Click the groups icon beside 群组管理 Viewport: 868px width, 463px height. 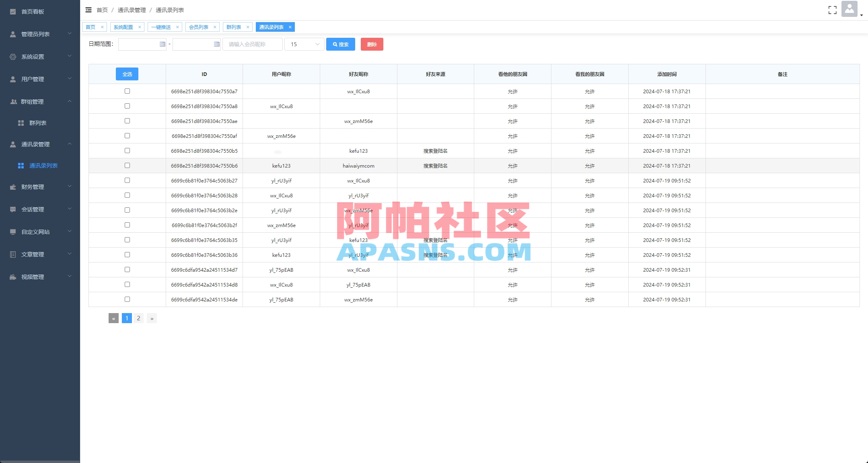[12, 101]
